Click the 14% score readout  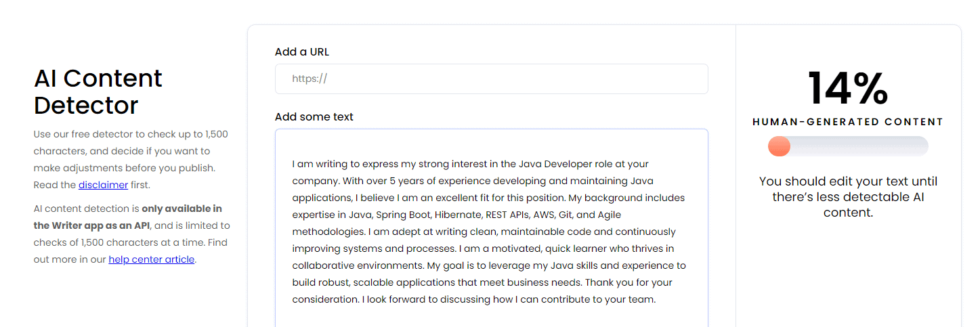[x=848, y=89]
